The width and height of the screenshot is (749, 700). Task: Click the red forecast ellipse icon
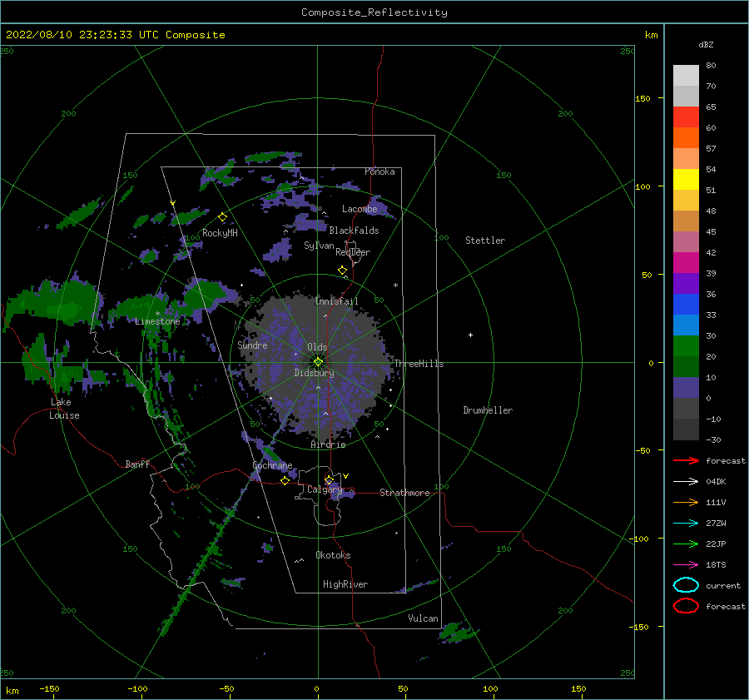click(x=686, y=606)
